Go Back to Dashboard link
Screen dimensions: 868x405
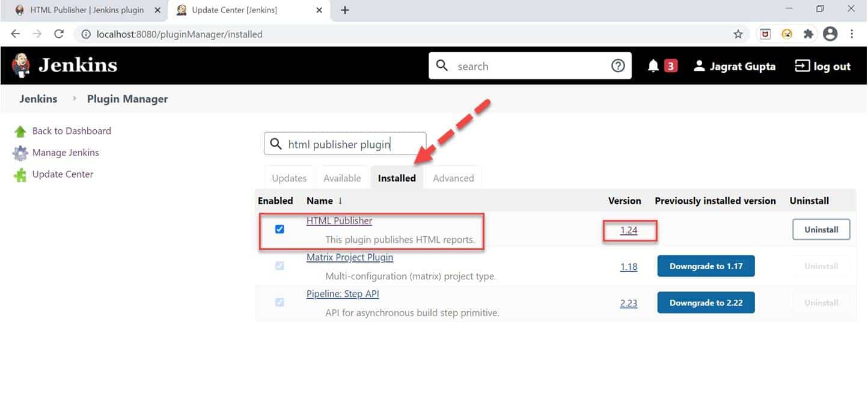pyautogui.click(x=72, y=131)
